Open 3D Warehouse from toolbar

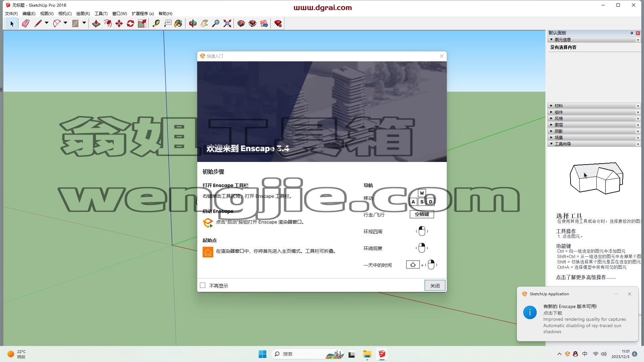241,23
